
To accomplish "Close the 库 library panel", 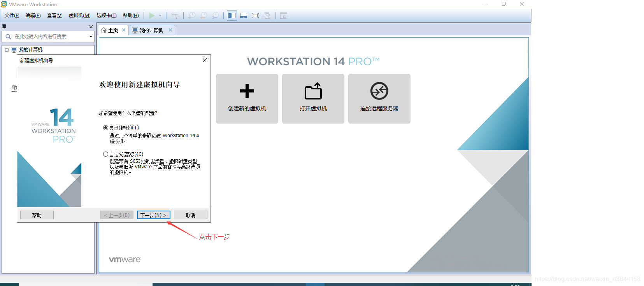I will coord(91,26).
